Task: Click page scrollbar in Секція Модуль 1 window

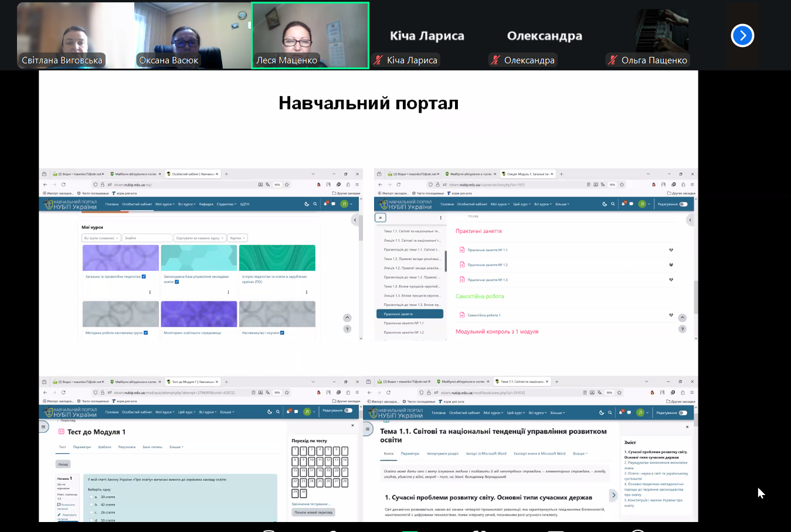Action: [696, 296]
